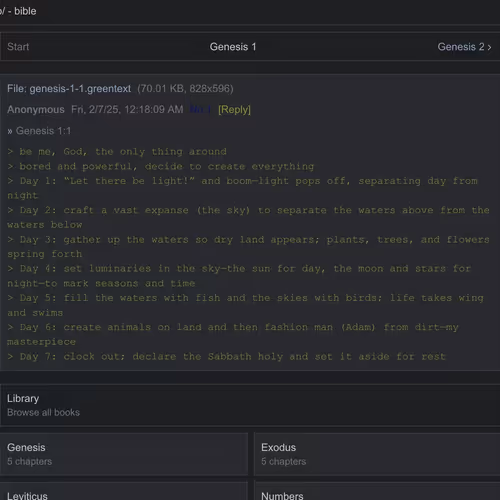Click the Genesis 1:1 verse reference
500x500 pixels.
(x=43, y=131)
